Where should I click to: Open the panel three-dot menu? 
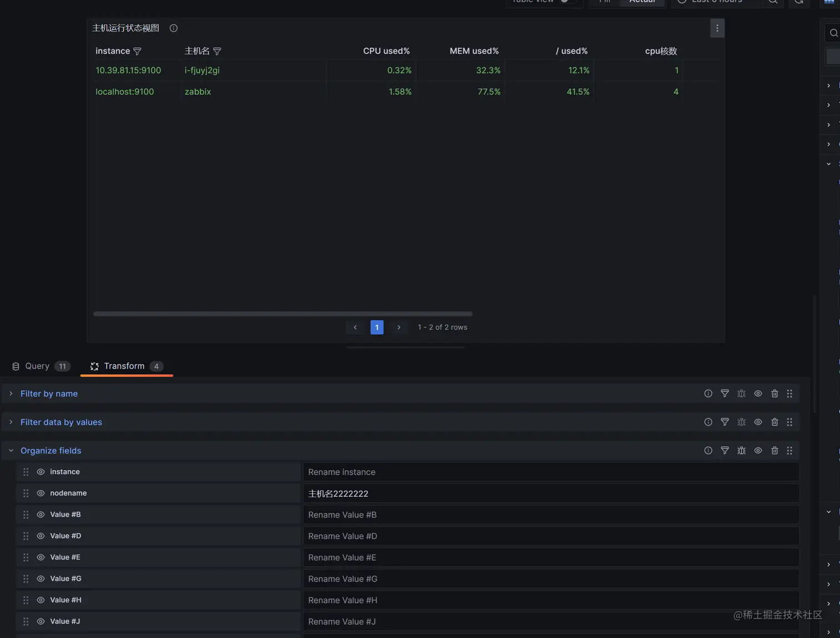point(717,28)
